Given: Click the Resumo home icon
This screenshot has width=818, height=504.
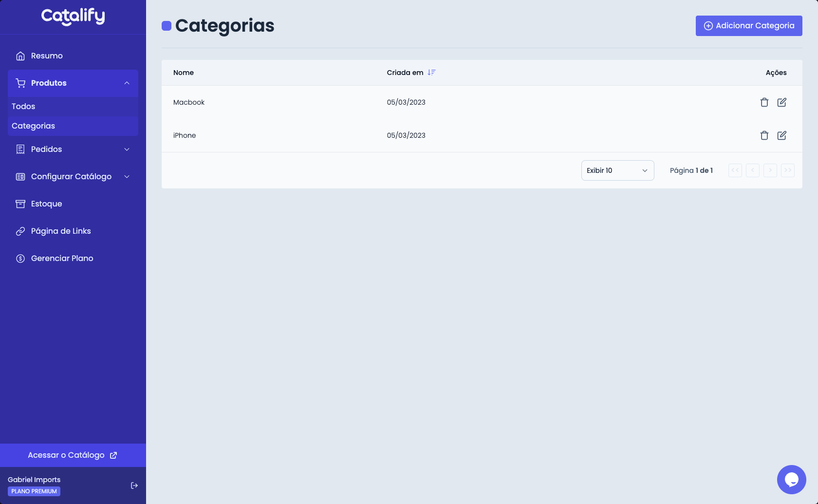Looking at the screenshot, I should tap(20, 56).
